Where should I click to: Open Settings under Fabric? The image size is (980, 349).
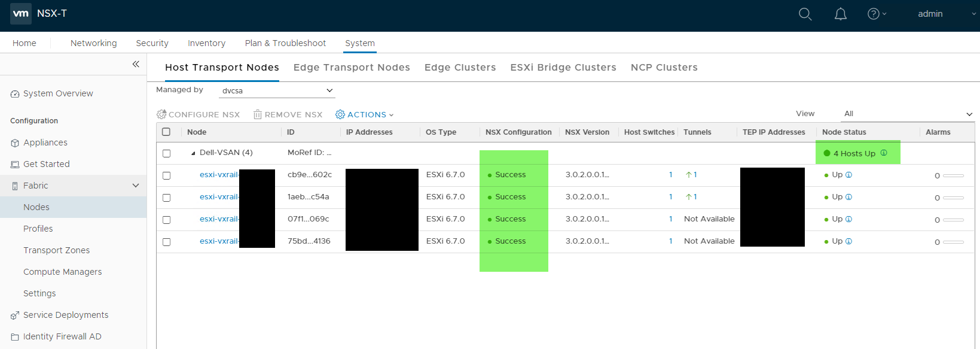[39, 293]
